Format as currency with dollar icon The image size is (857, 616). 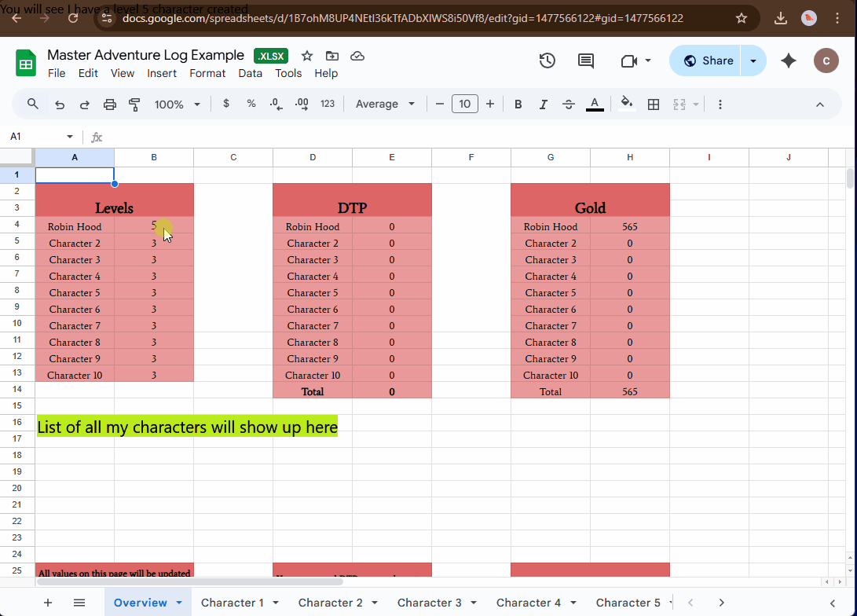tap(226, 104)
